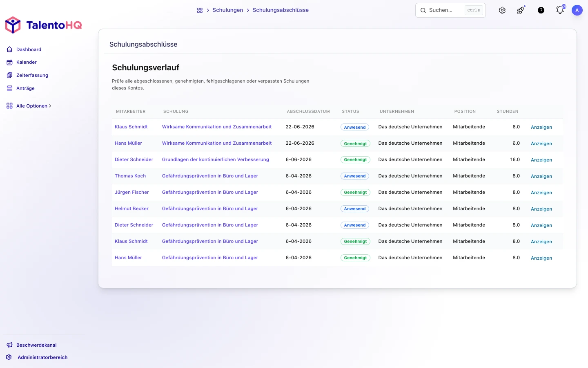Open notifications bell icon
Screen dimensions: 588x368
pyautogui.click(x=560, y=10)
